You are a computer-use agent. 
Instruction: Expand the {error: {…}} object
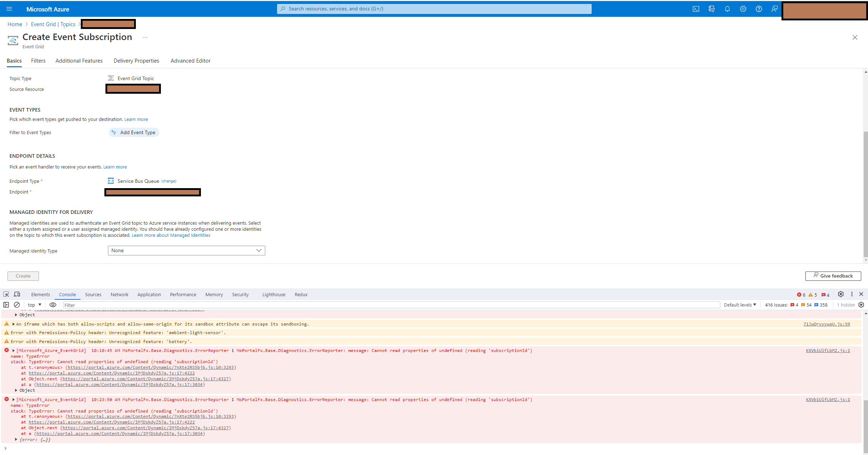(16, 440)
